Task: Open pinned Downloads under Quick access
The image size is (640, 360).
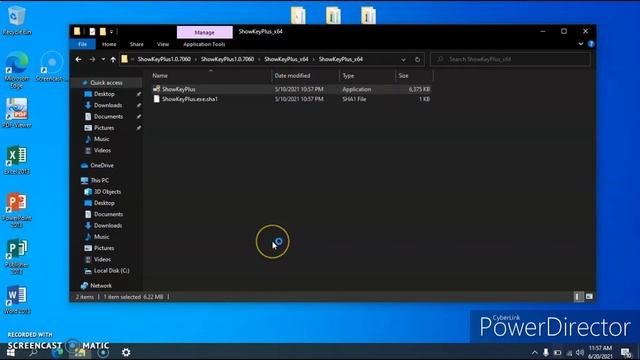Action: point(108,105)
